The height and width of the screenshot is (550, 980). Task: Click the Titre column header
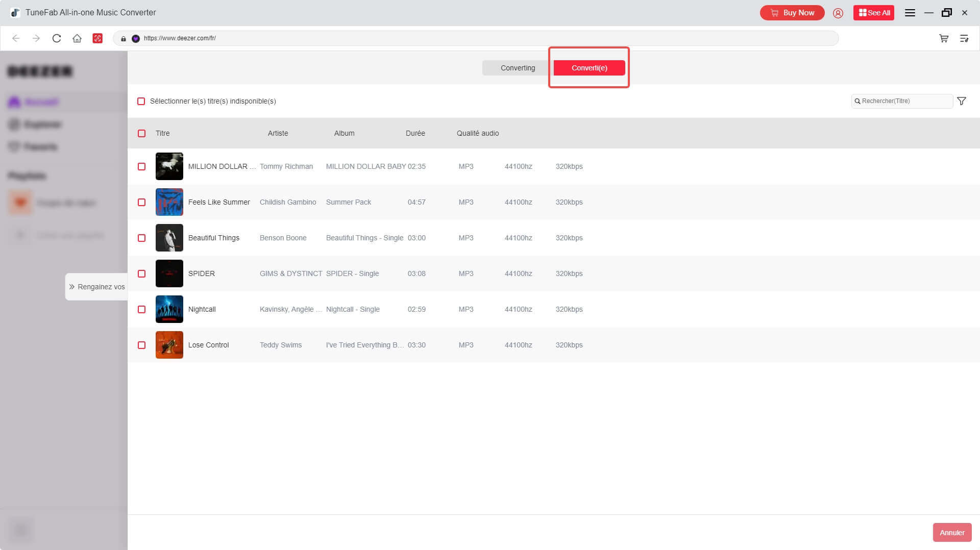163,133
